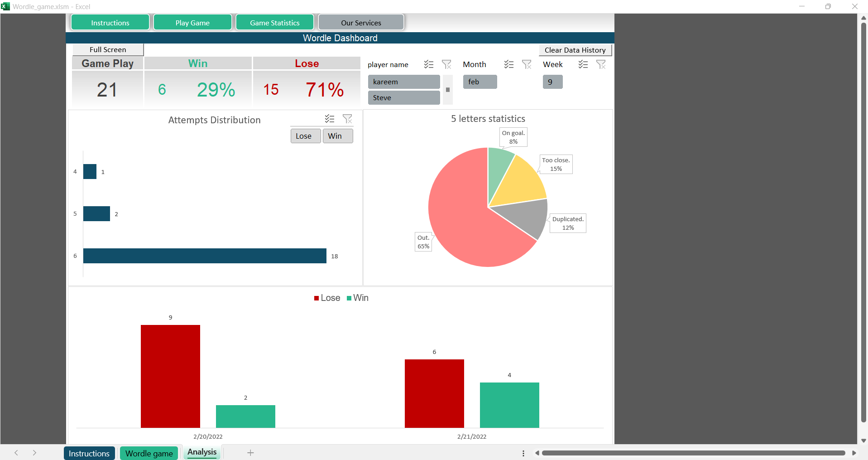This screenshot has height=460, width=868.
Task: Select feb in the Month slicer
Action: click(480, 82)
